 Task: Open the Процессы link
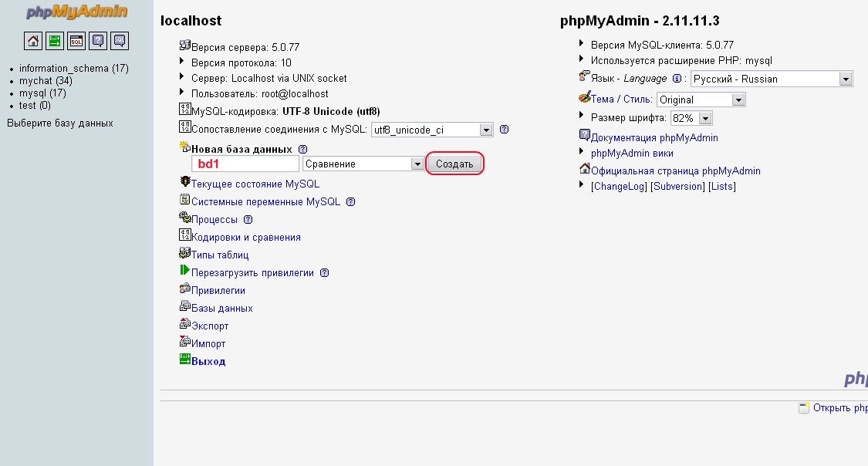(x=214, y=220)
